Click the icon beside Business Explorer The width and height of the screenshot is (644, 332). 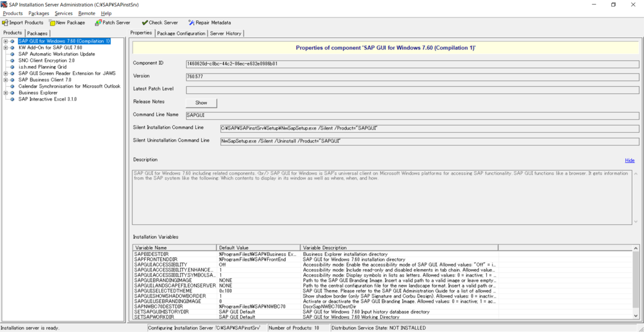12,93
